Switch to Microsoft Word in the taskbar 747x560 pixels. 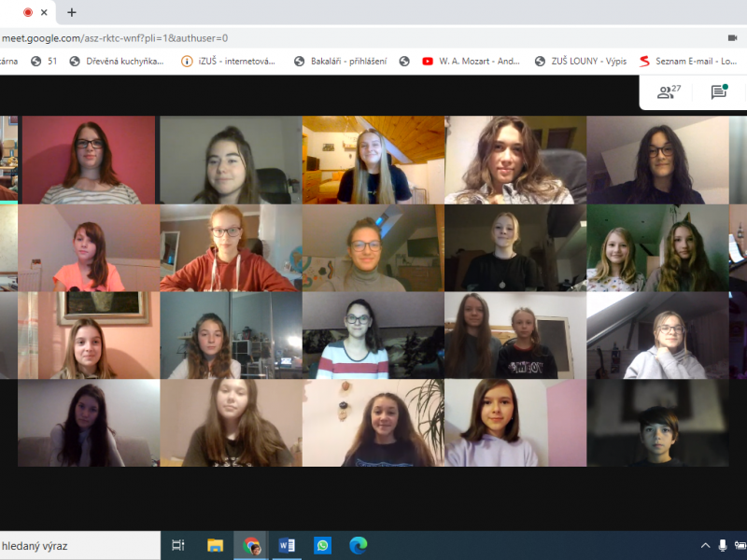pos(287,545)
